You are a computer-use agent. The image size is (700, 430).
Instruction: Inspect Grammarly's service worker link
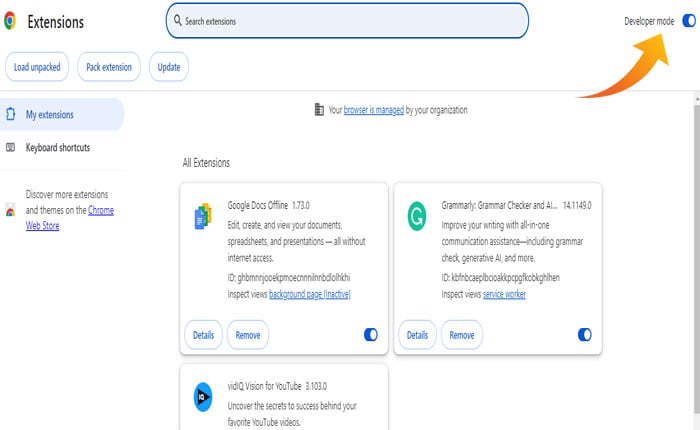pyautogui.click(x=504, y=294)
